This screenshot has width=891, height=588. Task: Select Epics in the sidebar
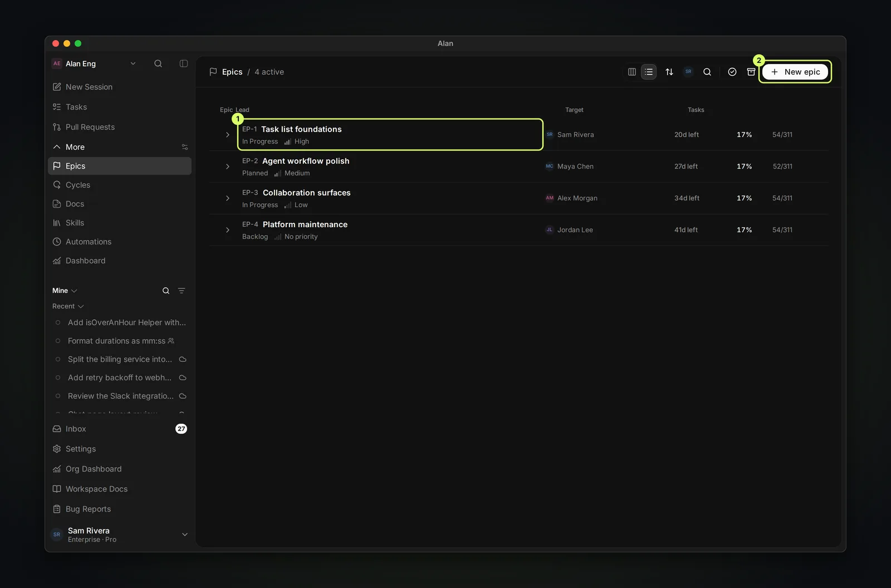point(120,166)
